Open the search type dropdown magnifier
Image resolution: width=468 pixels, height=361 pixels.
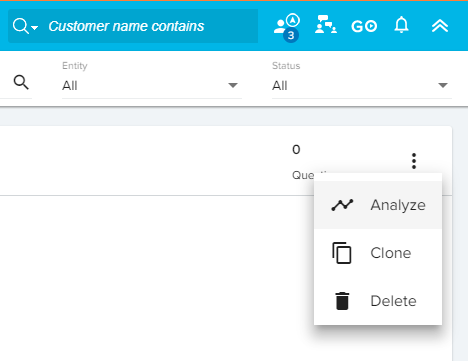pyautogui.click(x=25, y=26)
